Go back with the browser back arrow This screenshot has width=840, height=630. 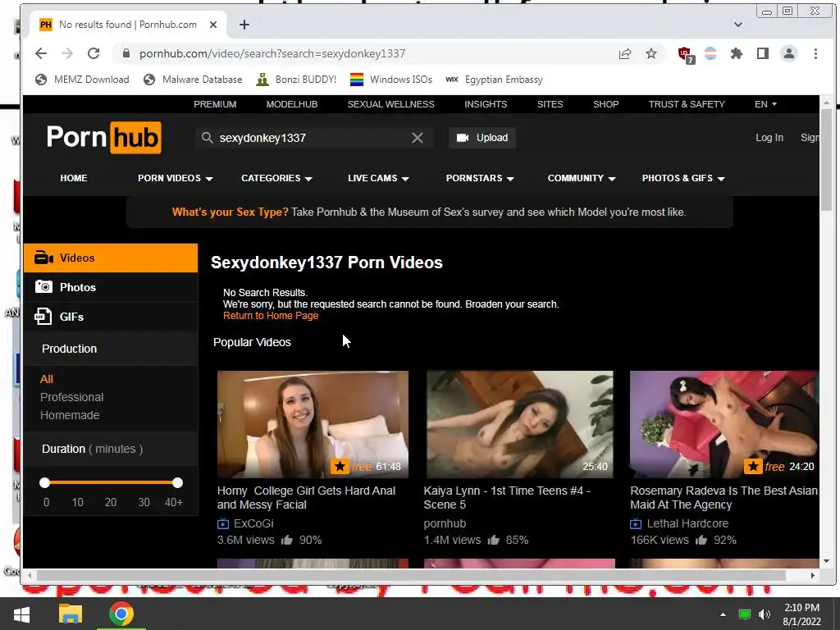[x=41, y=53]
